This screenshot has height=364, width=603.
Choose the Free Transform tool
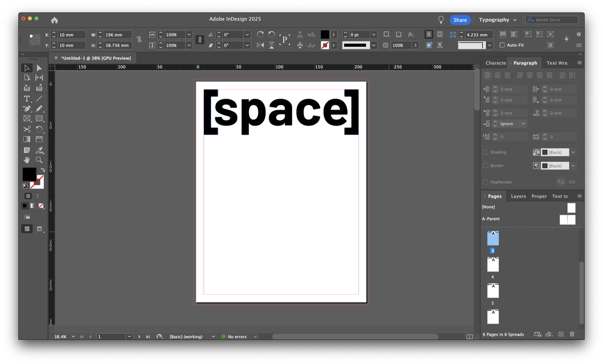(39, 129)
